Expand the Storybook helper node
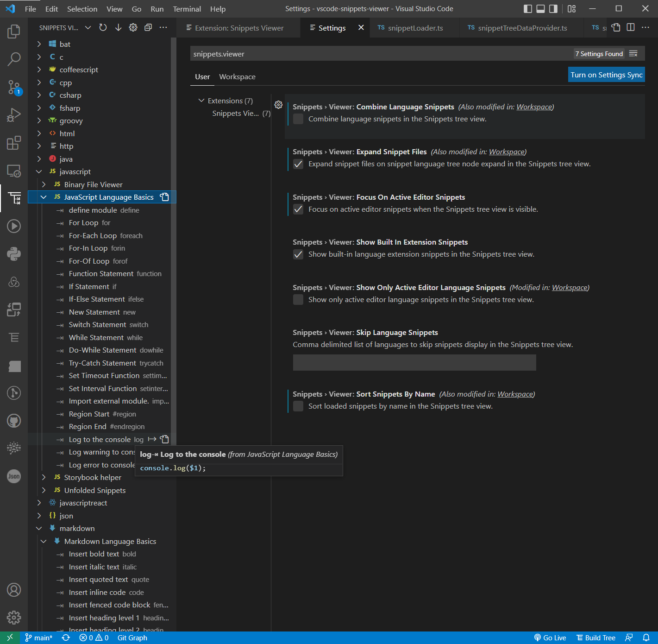 coord(44,477)
